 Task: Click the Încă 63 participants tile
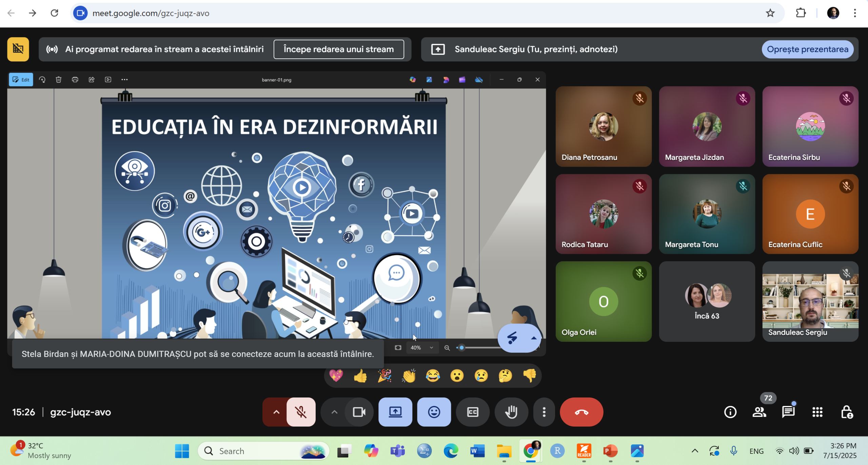[707, 301]
